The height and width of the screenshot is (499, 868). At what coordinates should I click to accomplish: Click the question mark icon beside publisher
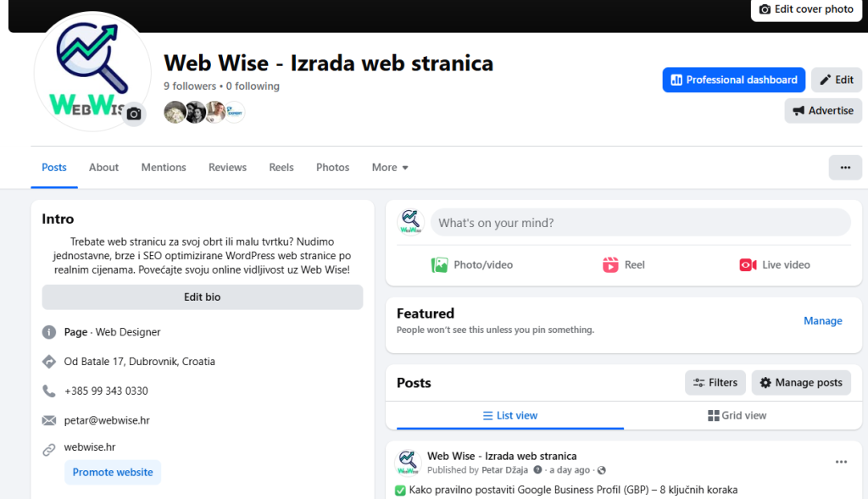coord(537,470)
